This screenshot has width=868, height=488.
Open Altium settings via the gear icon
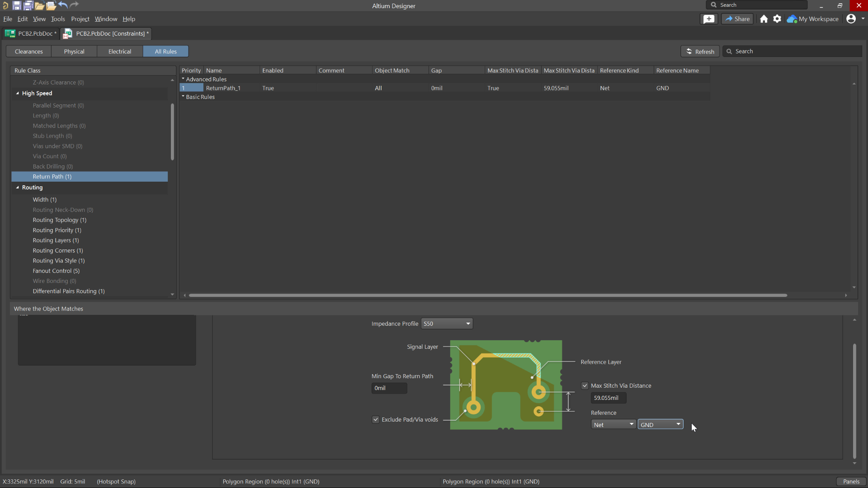point(777,19)
